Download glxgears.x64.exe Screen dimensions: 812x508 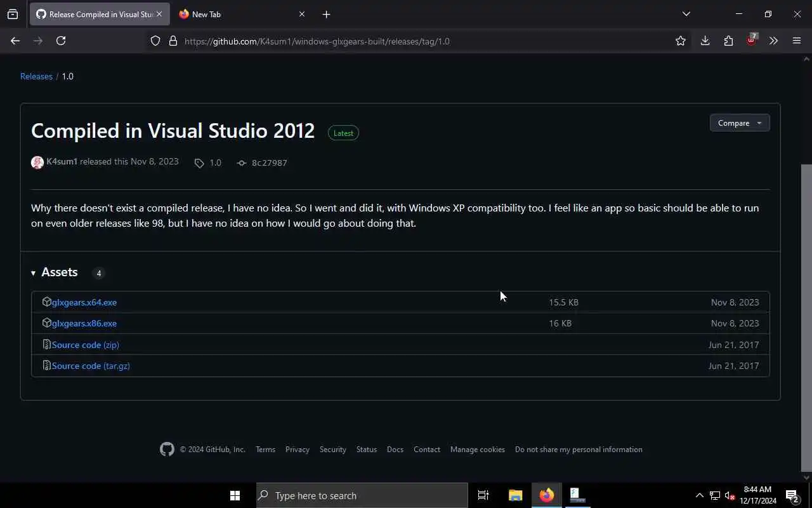(x=84, y=302)
